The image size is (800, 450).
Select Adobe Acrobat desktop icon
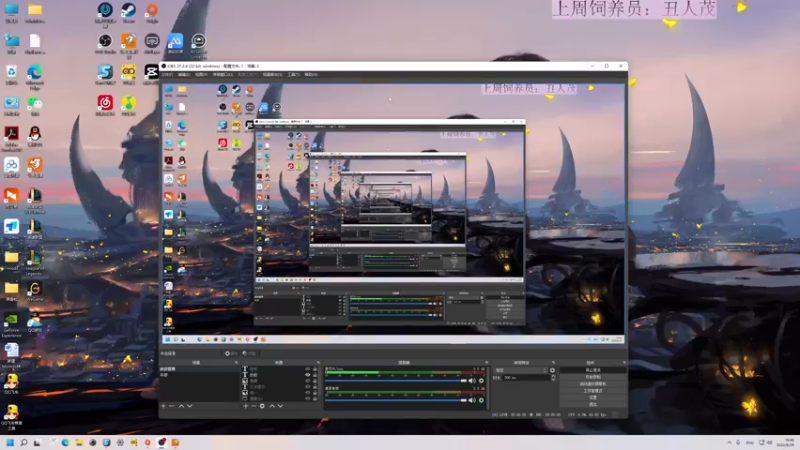click(11, 139)
